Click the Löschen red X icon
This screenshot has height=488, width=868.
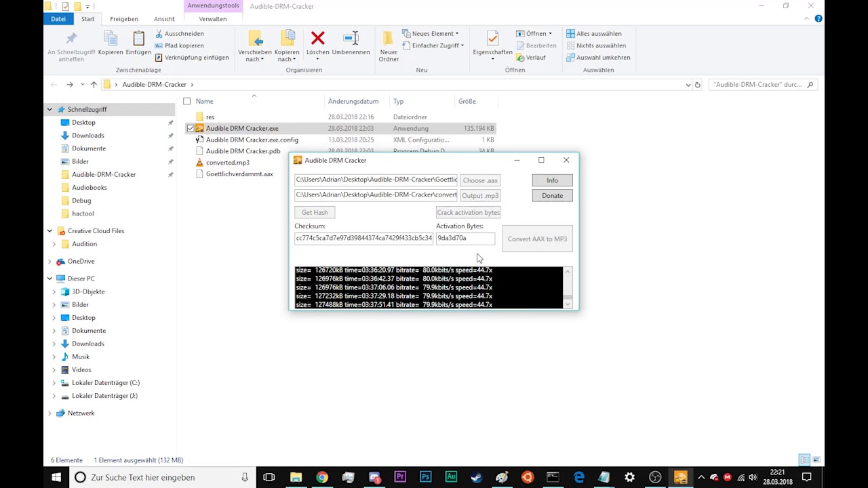[317, 38]
